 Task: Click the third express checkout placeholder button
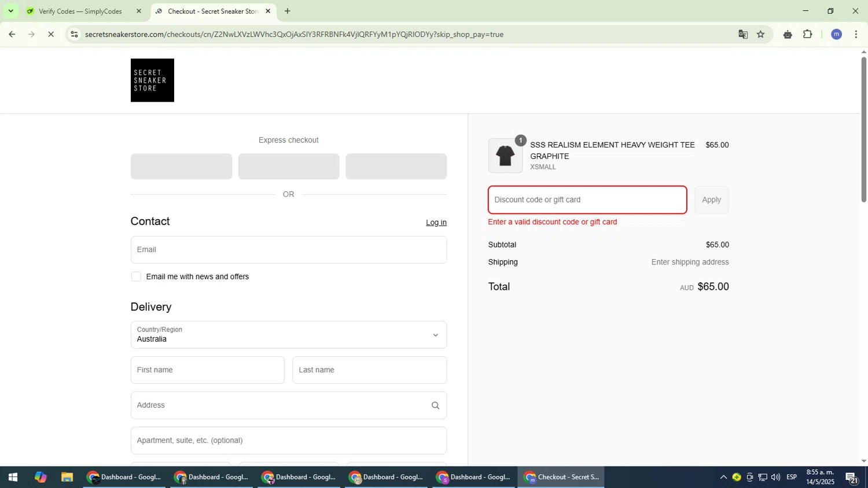pos(396,167)
